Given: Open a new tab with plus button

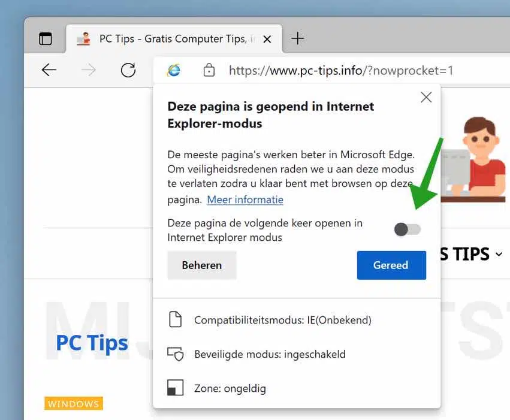Looking at the screenshot, I should coord(297,38).
